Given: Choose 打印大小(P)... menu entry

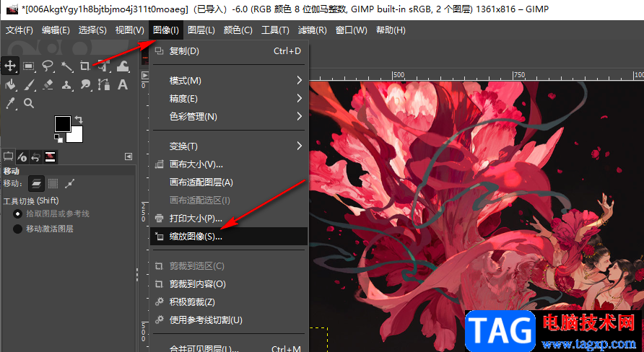Looking at the screenshot, I should click(x=229, y=219).
